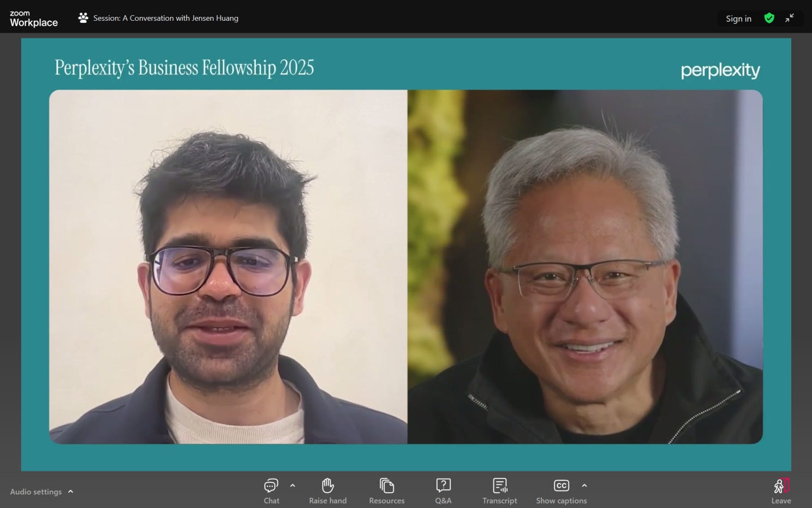Exit full screen with the collapse arrows icon
The width and height of the screenshot is (812, 508).
790,18
